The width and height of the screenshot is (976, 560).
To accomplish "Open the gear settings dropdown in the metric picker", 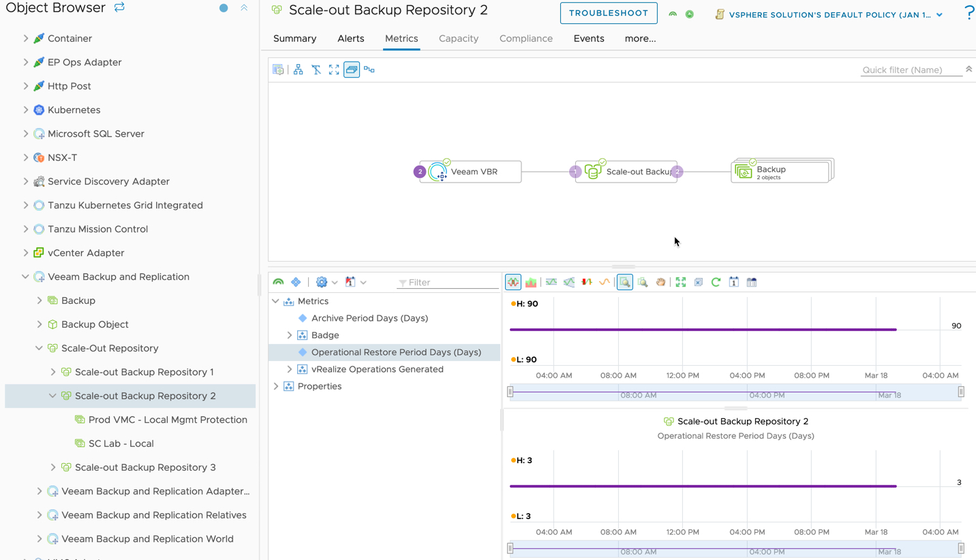I will pos(326,282).
